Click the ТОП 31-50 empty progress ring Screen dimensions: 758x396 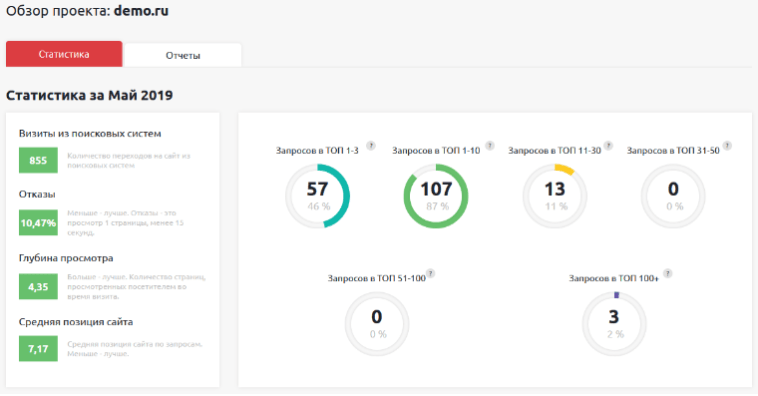pyautogui.click(x=673, y=196)
